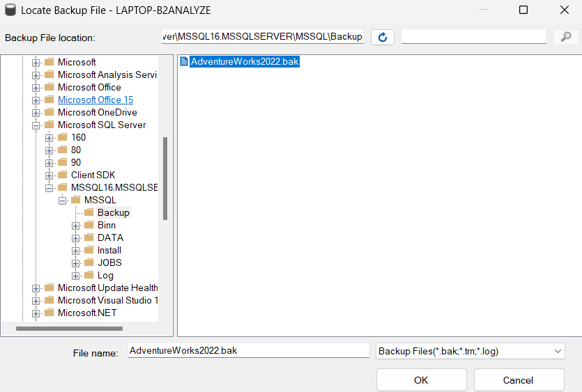Click the Cancel button

click(519, 379)
